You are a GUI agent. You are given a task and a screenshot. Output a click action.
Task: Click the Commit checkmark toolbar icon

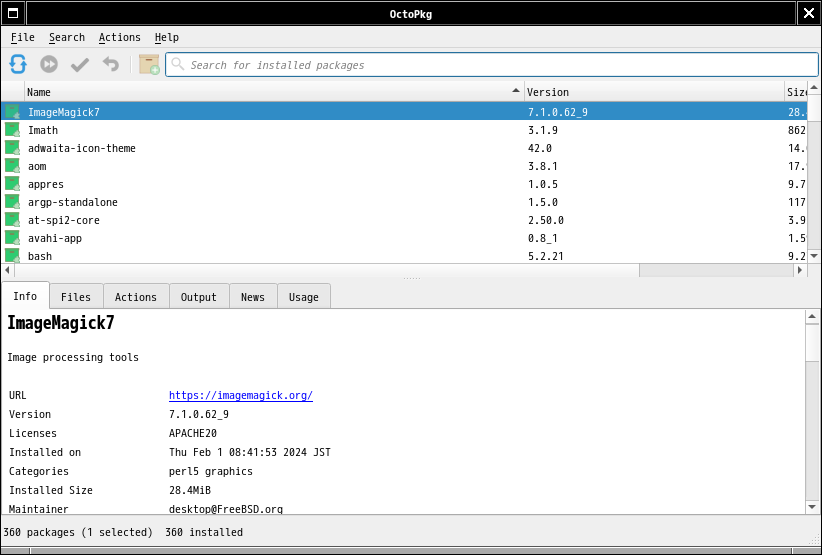pyautogui.click(x=80, y=64)
